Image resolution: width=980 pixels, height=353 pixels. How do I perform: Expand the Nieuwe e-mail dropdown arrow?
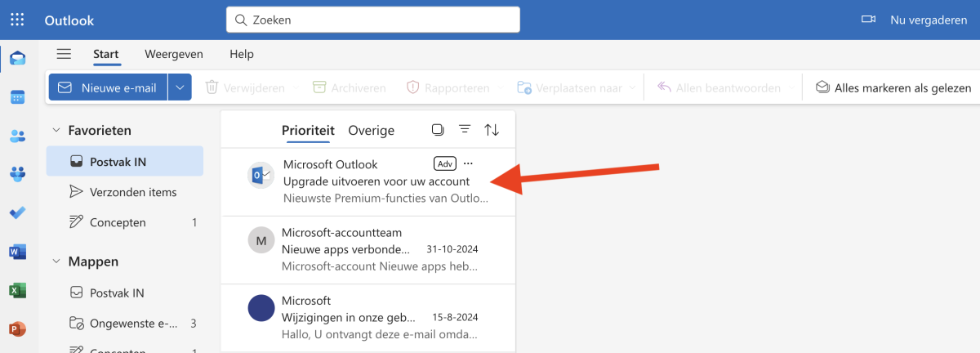180,87
